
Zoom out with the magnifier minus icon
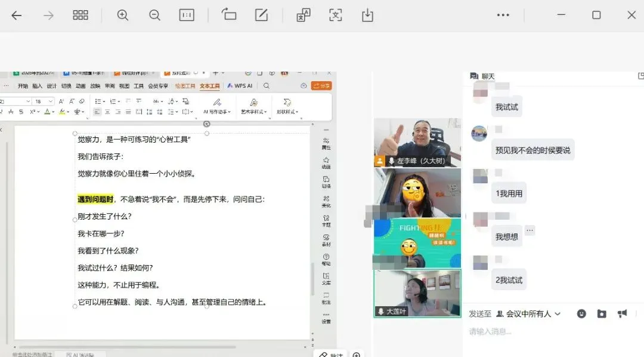pos(154,15)
